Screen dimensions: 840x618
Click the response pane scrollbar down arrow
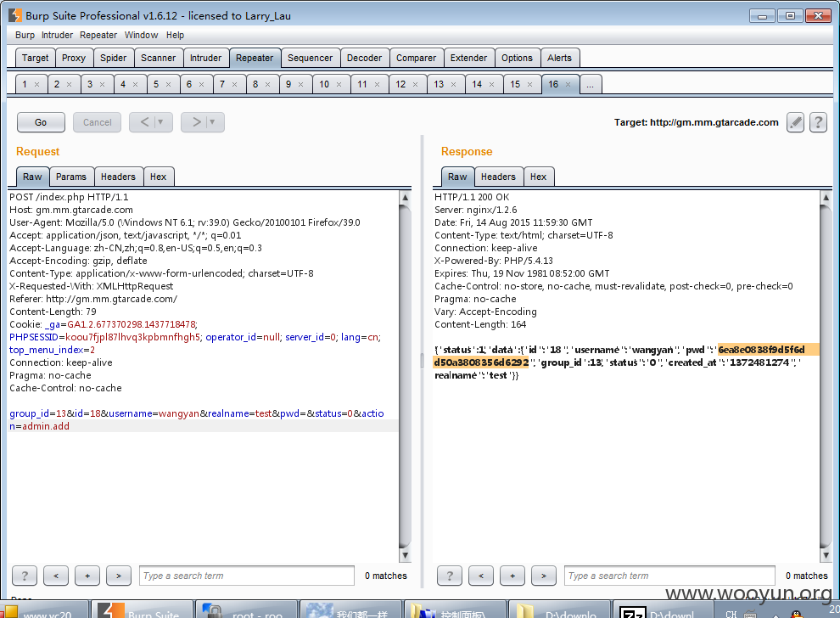pos(826,555)
